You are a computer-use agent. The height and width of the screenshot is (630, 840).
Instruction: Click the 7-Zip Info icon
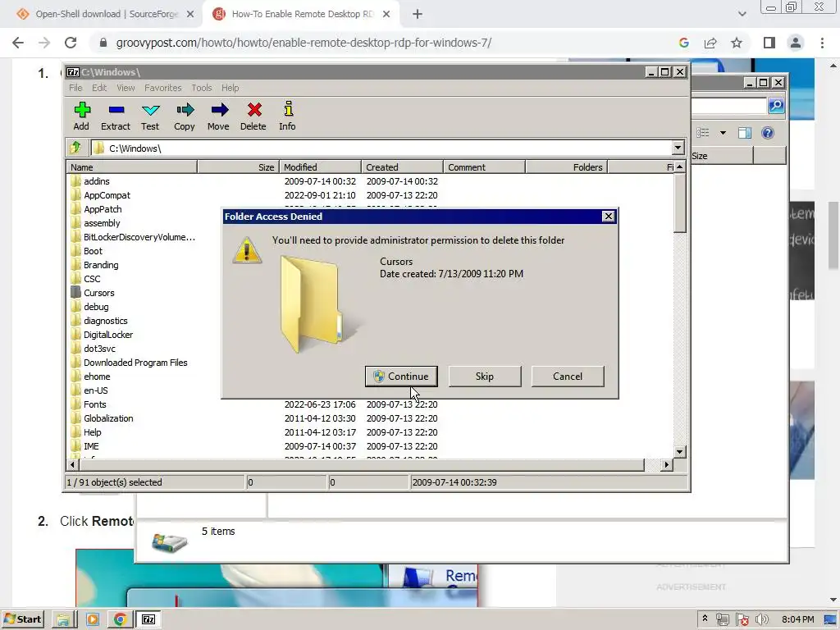pyautogui.click(x=288, y=116)
